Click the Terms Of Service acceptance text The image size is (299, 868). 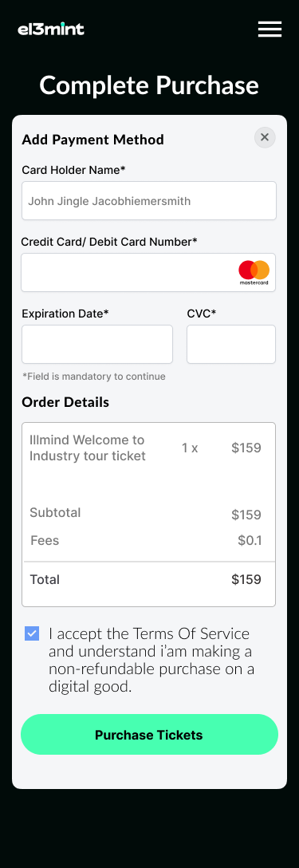(x=151, y=660)
